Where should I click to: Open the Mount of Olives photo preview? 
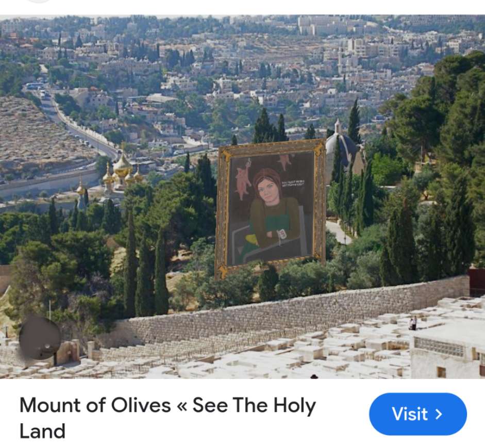pos(242,197)
